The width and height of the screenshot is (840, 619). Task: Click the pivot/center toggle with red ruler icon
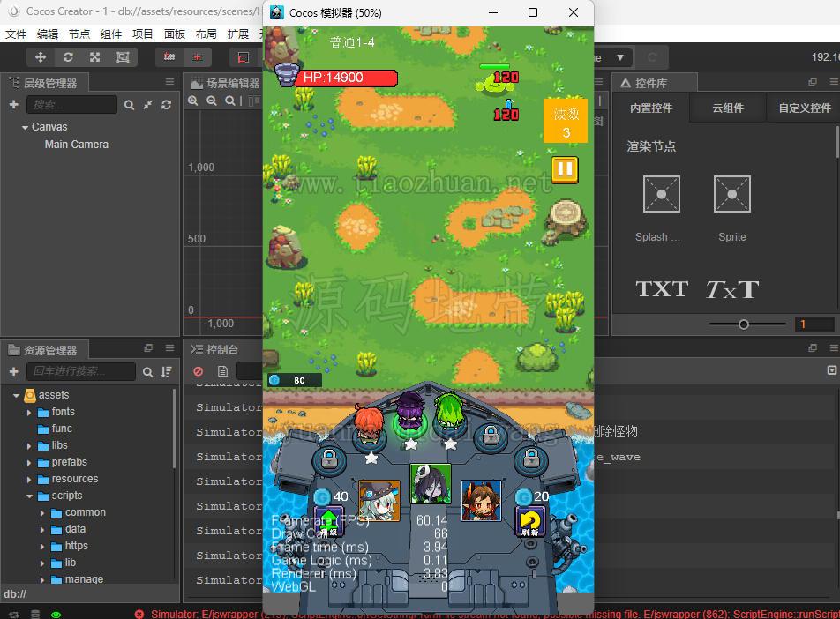[169, 57]
